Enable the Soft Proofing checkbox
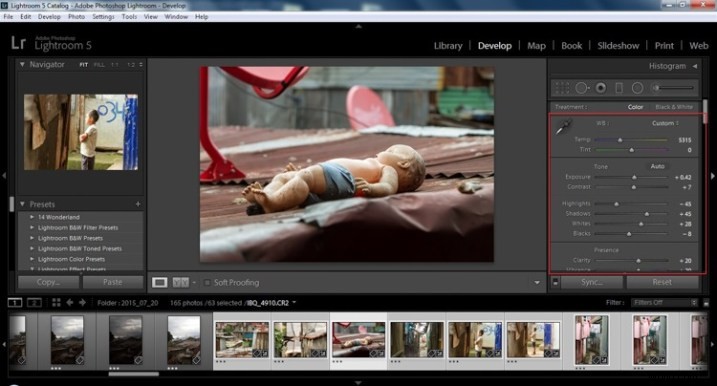 click(x=207, y=283)
